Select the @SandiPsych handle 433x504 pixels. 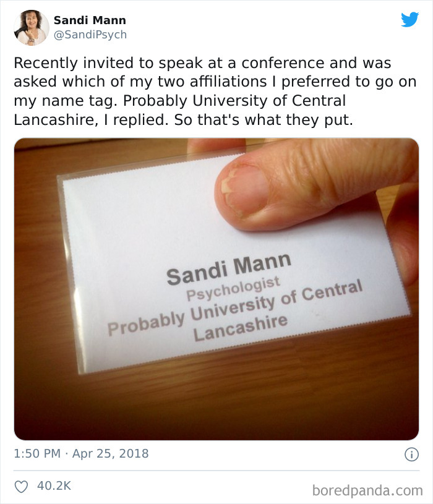click(90, 35)
